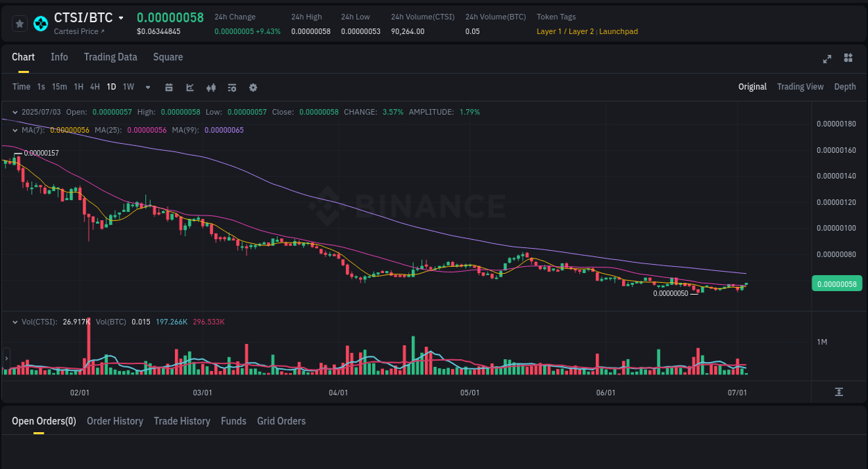This screenshot has height=469, width=868.
Task: Open the CTSI/BTC pair selector dropdown
Action: [x=122, y=17]
